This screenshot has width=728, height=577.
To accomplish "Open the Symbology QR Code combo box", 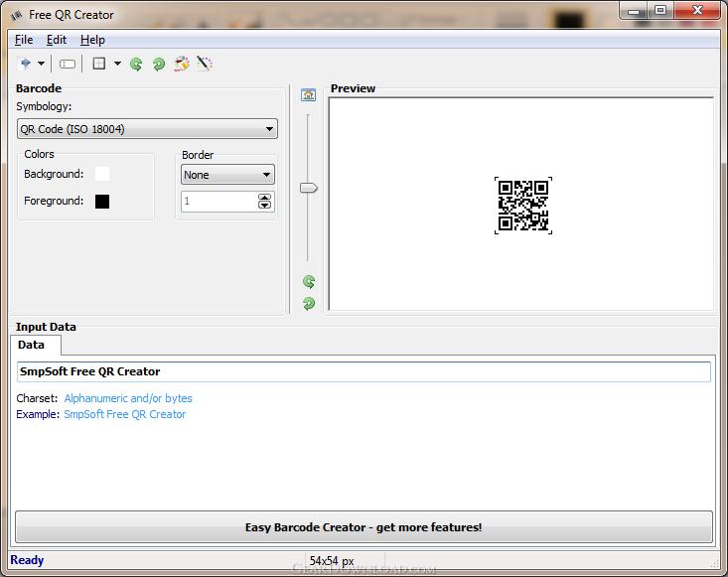I will click(x=147, y=128).
